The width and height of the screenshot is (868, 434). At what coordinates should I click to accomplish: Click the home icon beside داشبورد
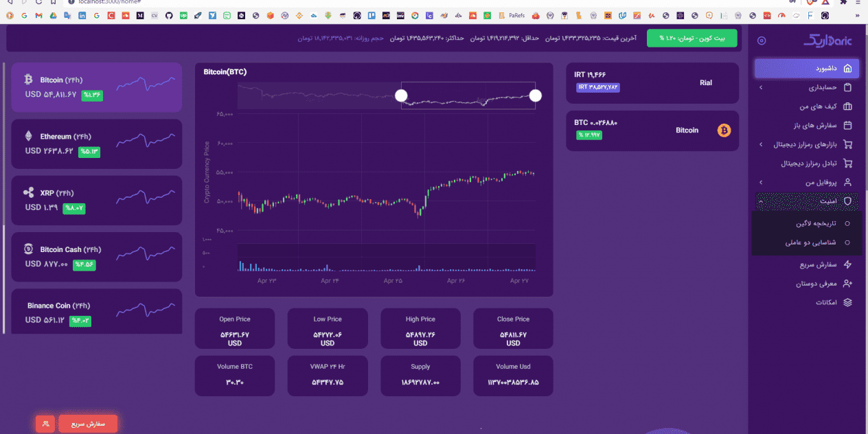(x=847, y=69)
